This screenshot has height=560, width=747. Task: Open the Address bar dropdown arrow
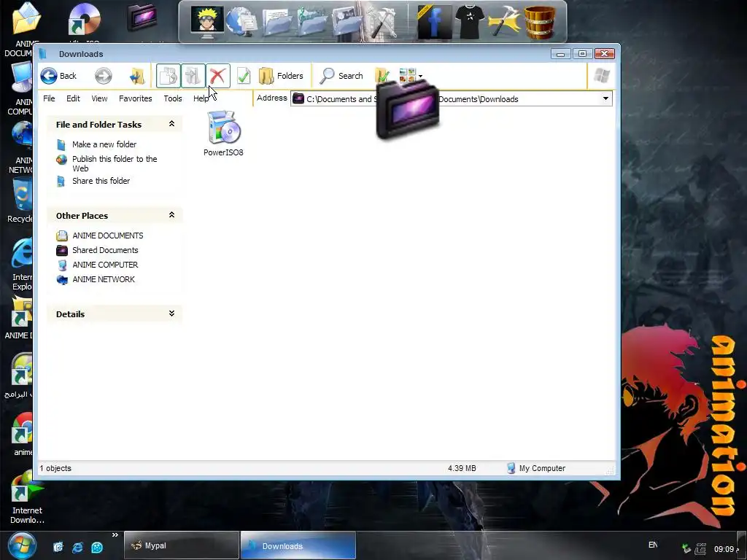[x=605, y=98]
